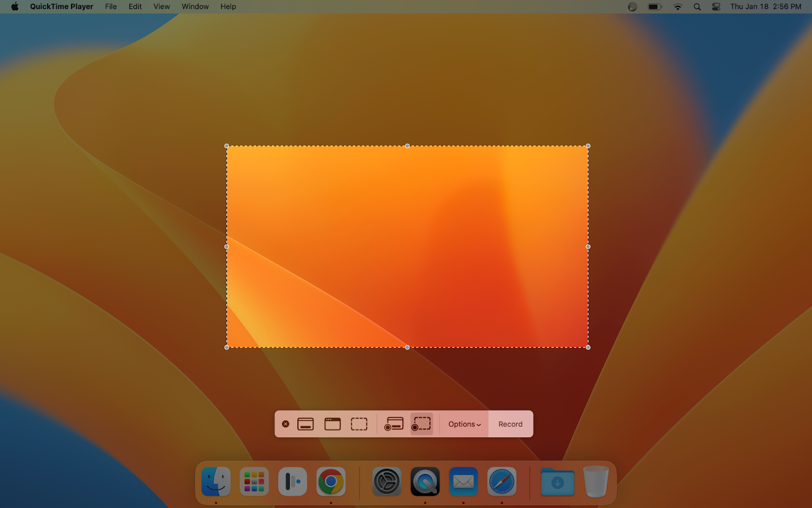Open the Edit menu
The image size is (812, 508).
135,7
